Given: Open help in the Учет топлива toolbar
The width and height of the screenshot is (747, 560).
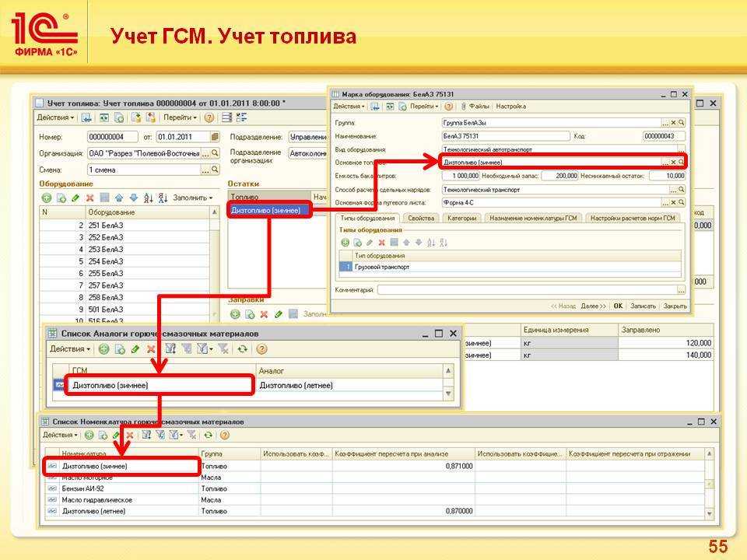Looking at the screenshot, I should [209, 117].
